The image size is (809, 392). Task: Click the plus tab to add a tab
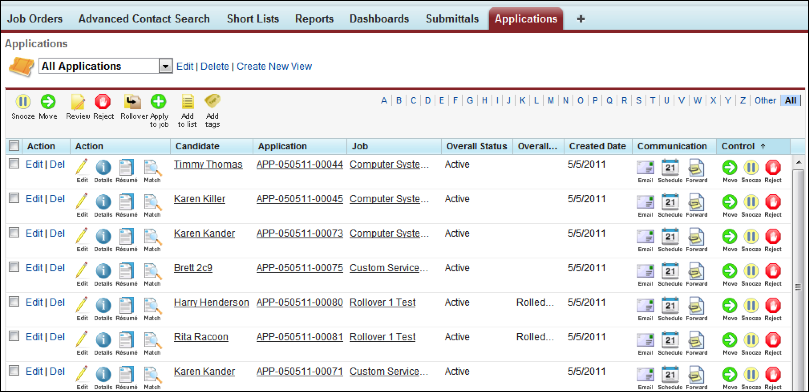580,19
